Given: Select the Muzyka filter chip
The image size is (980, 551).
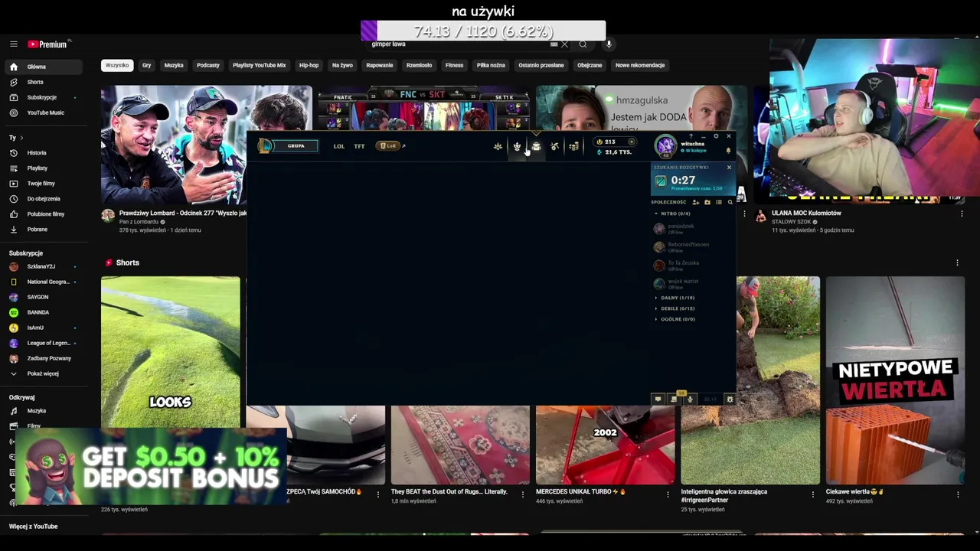Looking at the screenshot, I should 174,65.
